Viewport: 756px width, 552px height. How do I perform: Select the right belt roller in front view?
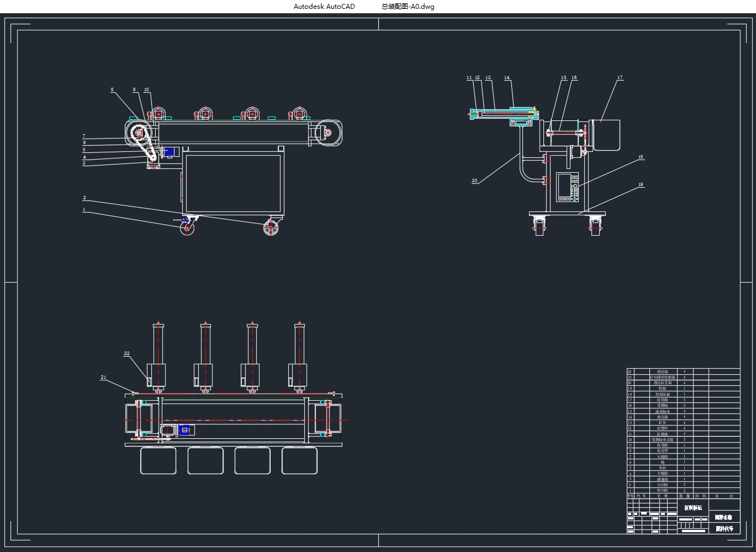(x=327, y=133)
